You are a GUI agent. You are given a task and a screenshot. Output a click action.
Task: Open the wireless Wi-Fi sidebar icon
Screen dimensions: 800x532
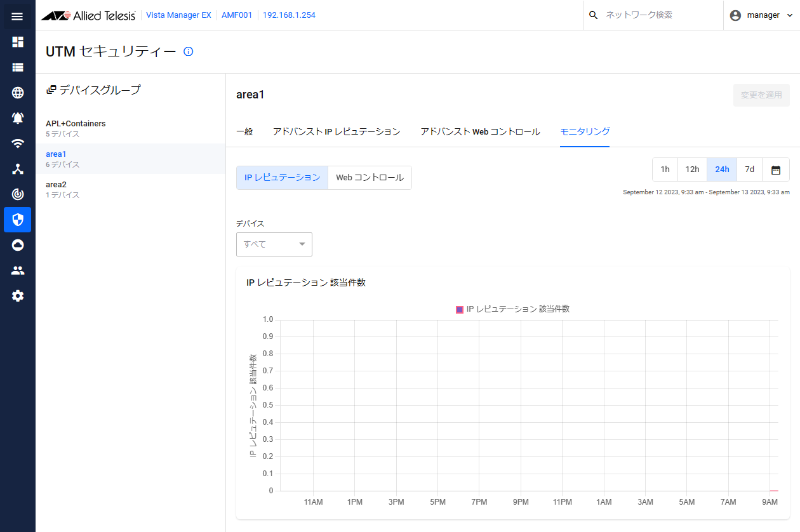pos(18,143)
